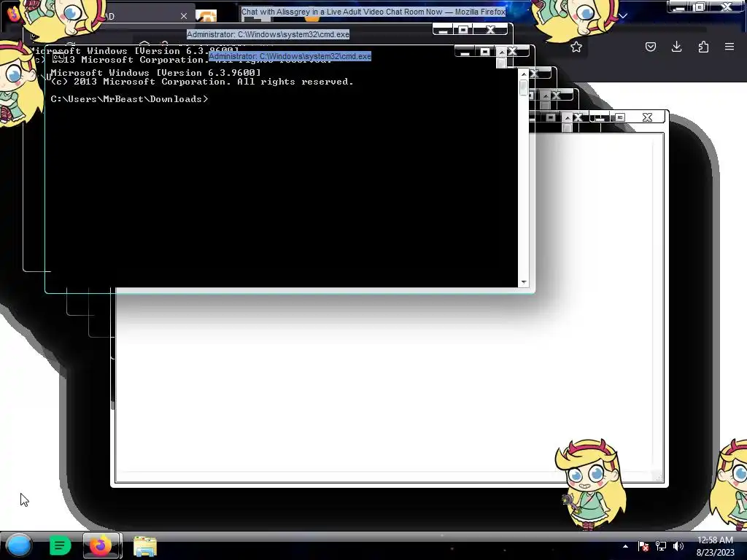
Task: Click date 8/23/2023 in the tray
Action: (715, 553)
